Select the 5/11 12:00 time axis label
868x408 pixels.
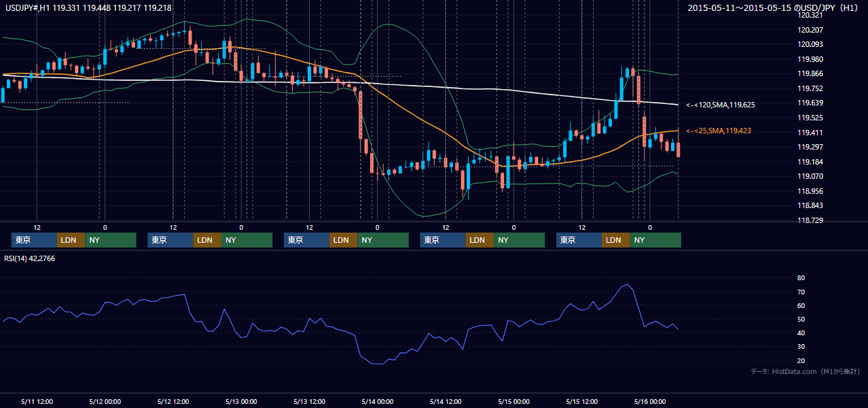tap(37, 401)
